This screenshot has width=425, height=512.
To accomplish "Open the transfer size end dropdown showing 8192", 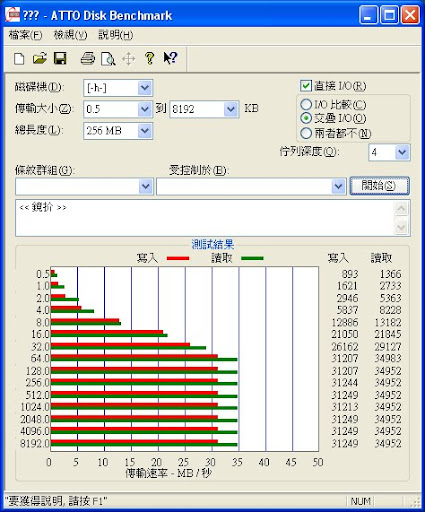I will coord(231,109).
